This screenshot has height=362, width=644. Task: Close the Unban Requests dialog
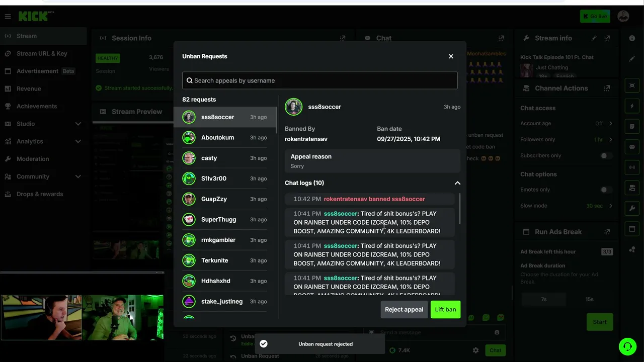pyautogui.click(x=451, y=56)
